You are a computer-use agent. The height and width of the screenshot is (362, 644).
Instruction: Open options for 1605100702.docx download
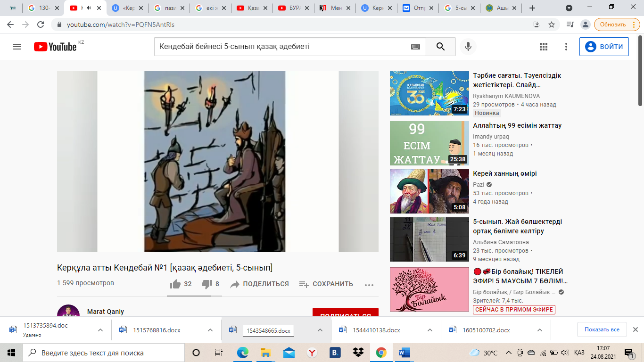click(540, 330)
